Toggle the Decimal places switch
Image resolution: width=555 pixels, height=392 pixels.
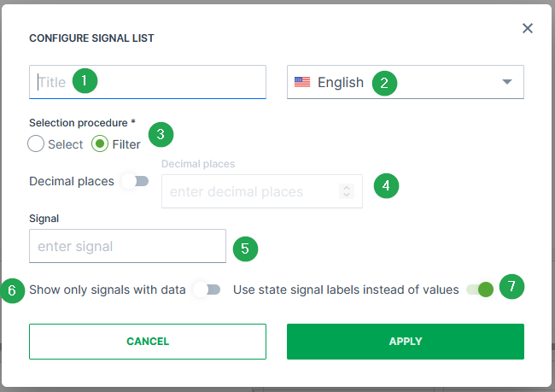136,181
